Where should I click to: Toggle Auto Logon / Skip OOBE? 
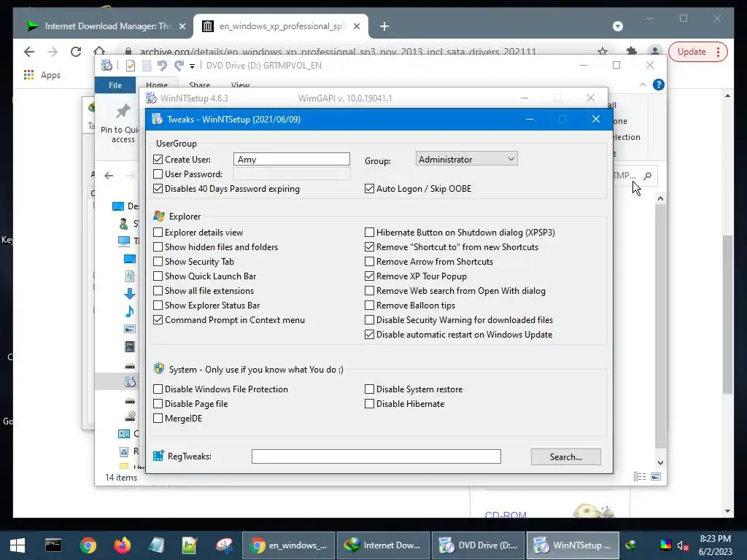pos(369,189)
